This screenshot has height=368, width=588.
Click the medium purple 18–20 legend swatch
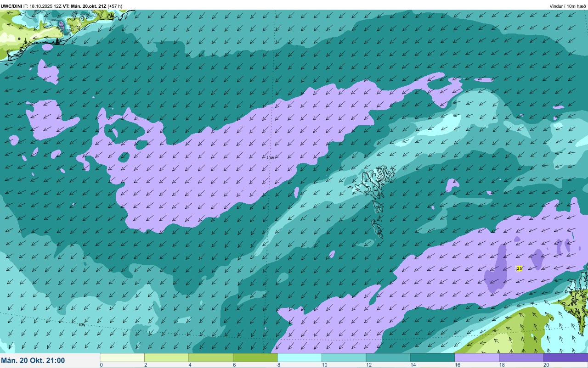[x=521, y=357]
